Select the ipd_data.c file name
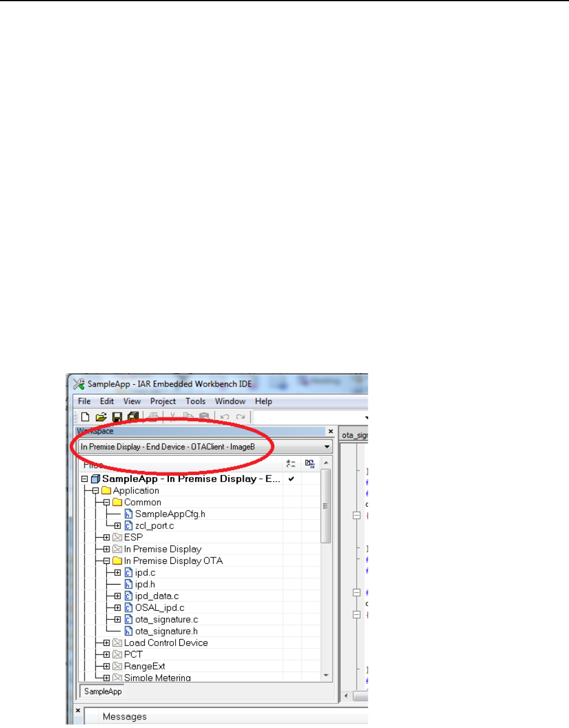 coord(157,596)
